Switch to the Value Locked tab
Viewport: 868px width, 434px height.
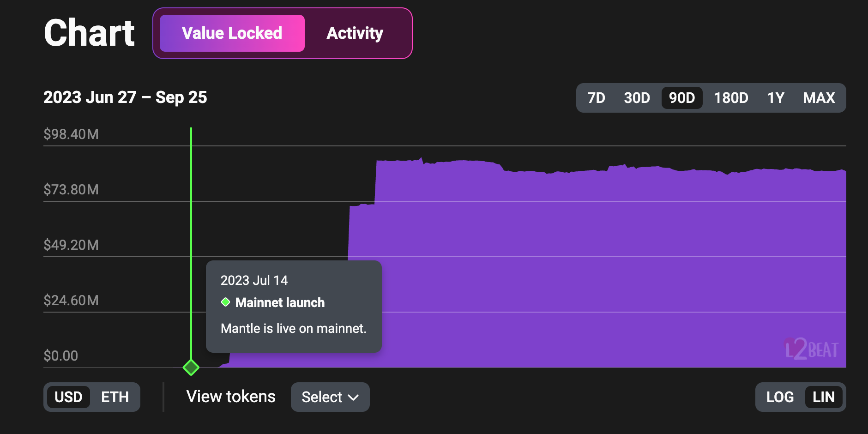(232, 33)
